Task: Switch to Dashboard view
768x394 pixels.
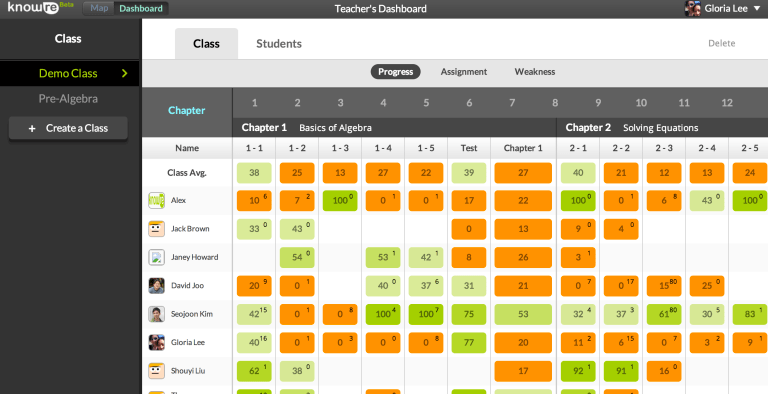Action: click(x=141, y=8)
